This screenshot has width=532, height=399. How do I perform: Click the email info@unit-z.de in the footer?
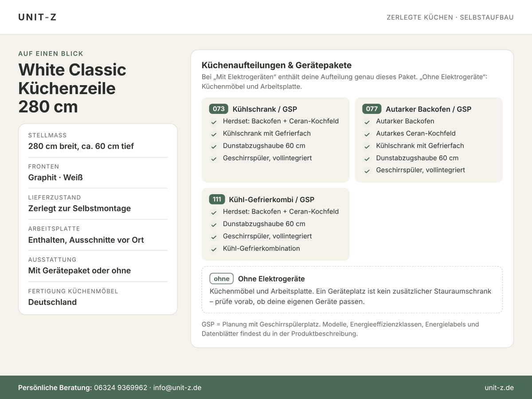point(177,387)
